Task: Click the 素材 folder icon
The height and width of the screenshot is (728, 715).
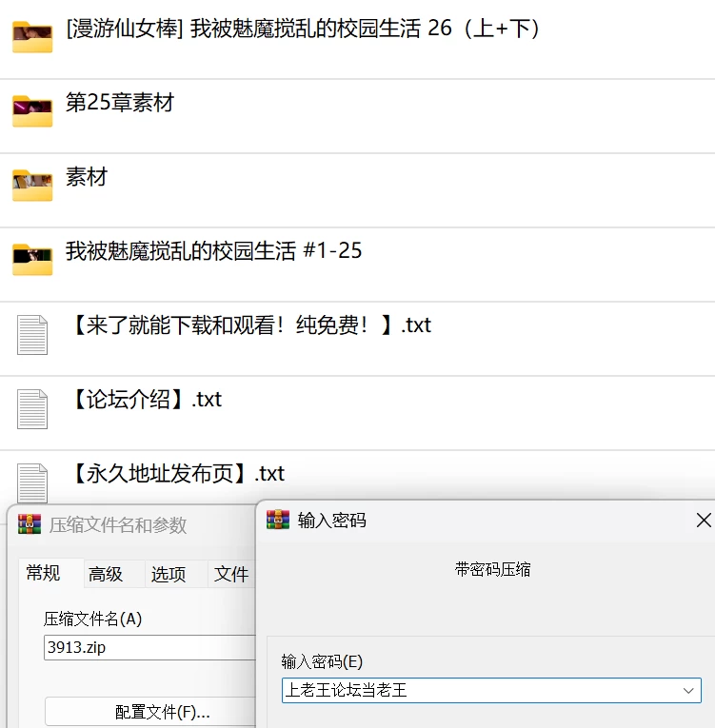Action: pyautogui.click(x=32, y=186)
